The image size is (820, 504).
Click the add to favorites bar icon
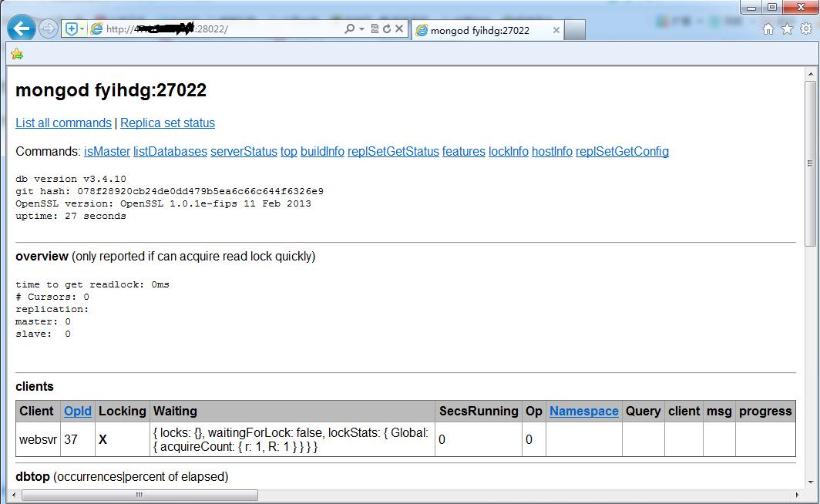[x=17, y=53]
